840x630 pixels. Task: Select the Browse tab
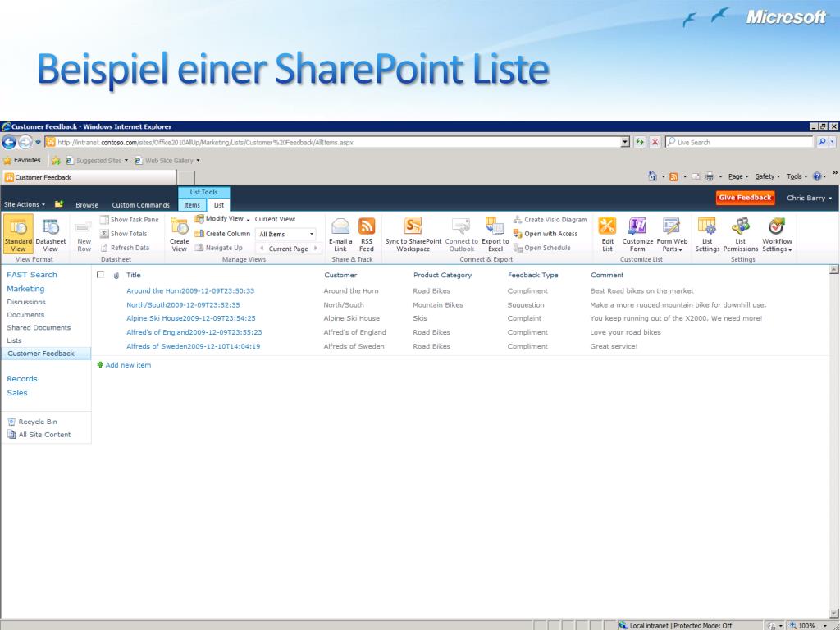click(87, 204)
